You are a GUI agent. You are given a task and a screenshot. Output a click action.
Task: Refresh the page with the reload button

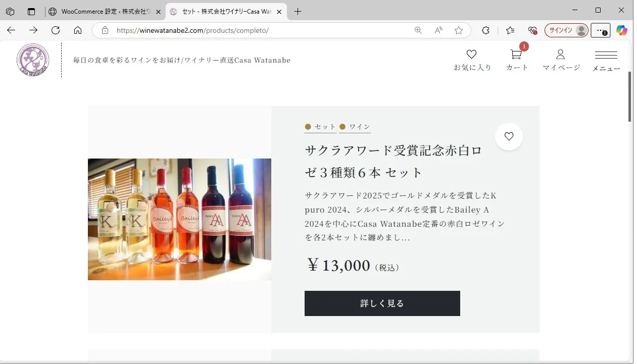56,30
